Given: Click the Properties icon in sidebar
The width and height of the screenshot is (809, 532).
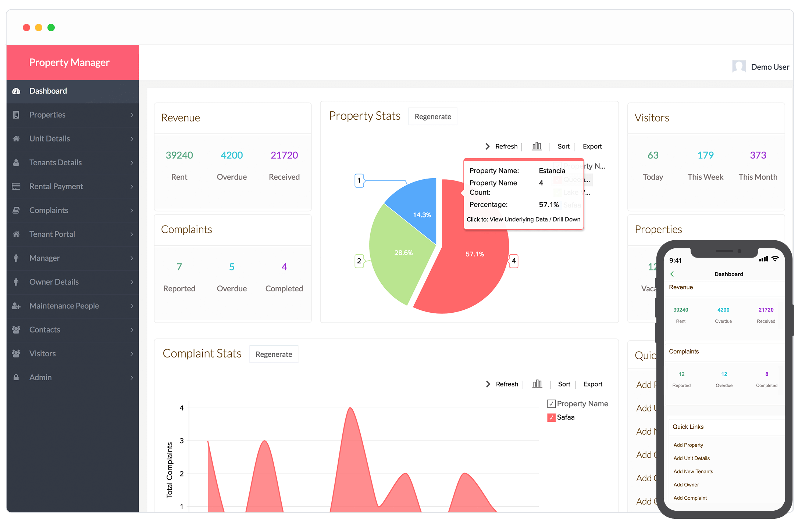Looking at the screenshot, I should pos(16,114).
